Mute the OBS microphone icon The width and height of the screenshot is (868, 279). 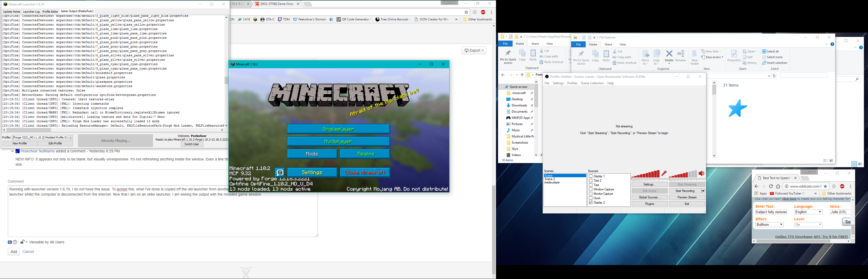point(664,174)
